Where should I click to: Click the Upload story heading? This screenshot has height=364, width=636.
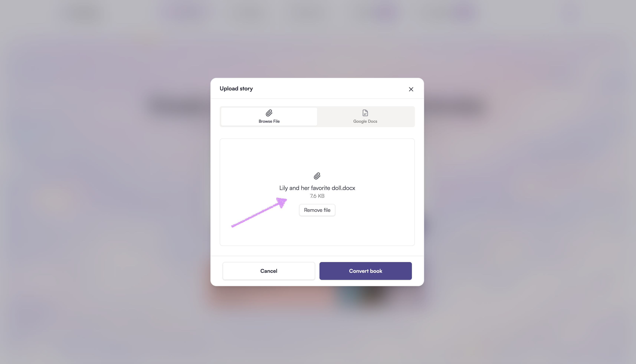236,89
